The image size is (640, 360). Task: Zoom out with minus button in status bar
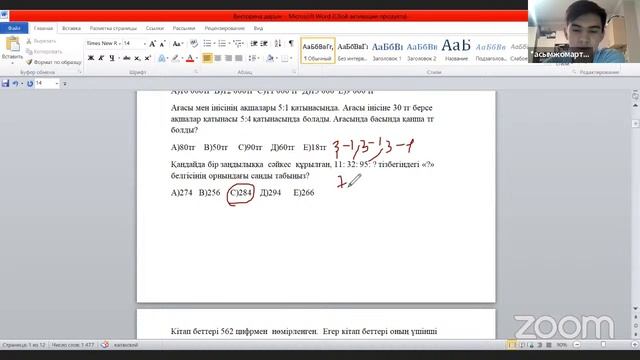pyautogui.click(x=577, y=345)
